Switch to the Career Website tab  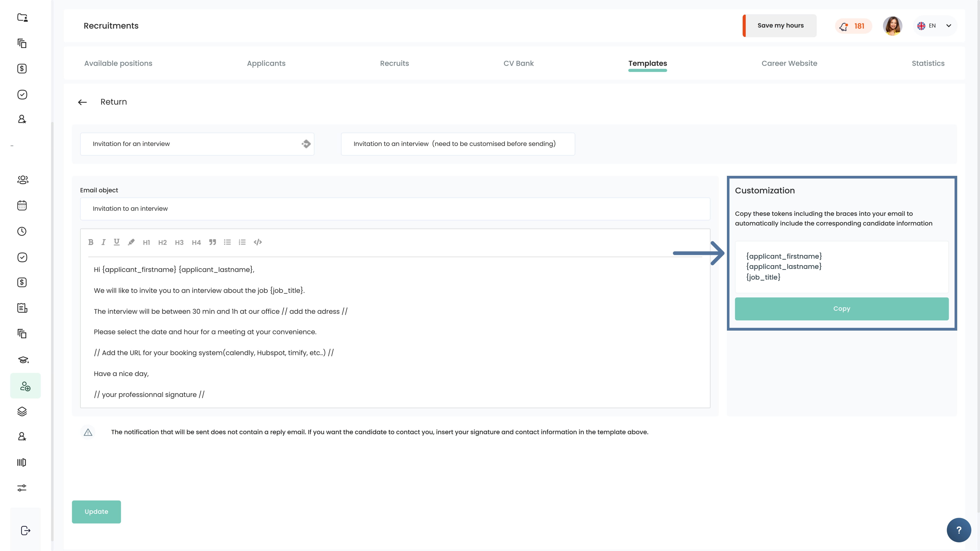[x=789, y=63]
